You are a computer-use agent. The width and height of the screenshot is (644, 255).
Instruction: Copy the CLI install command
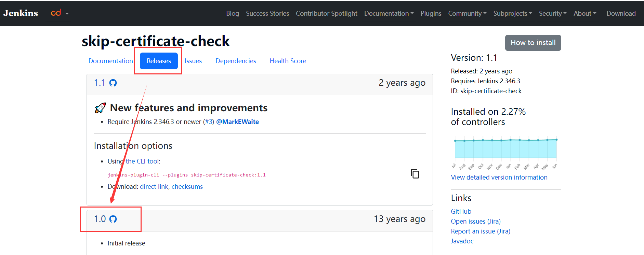(415, 174)
